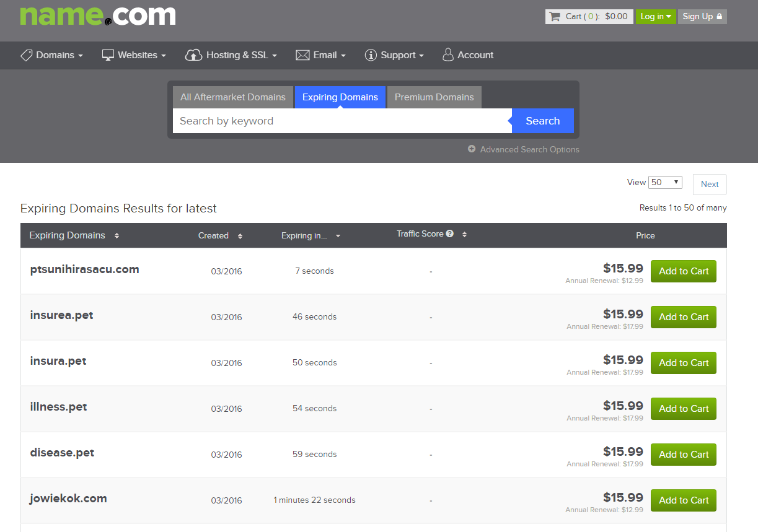Click the blue Search button

pos(543,121)
